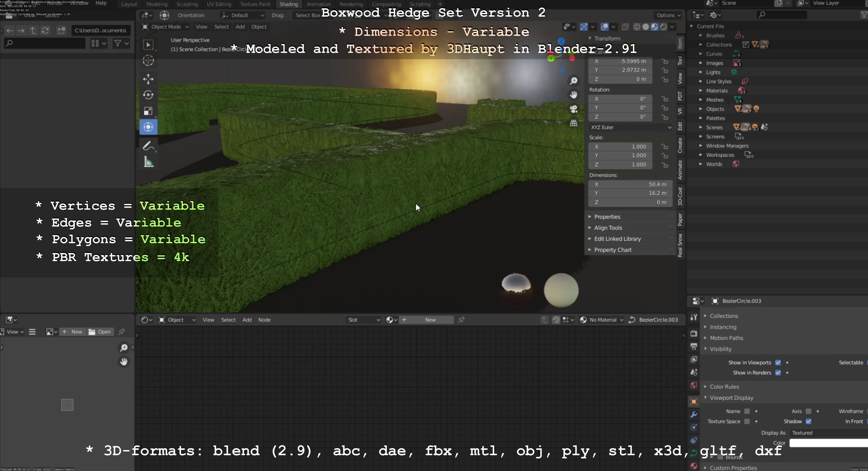Uncheck Show in Renders
This screenshot has width=868, height=471.
click(x=778, y=373)
